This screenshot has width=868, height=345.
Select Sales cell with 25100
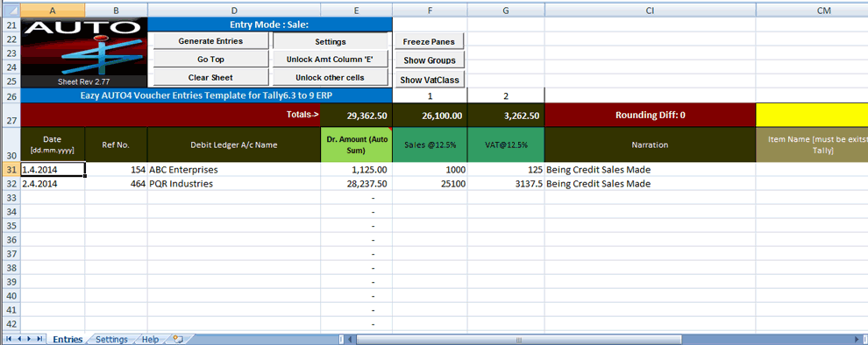pos(430,184)
